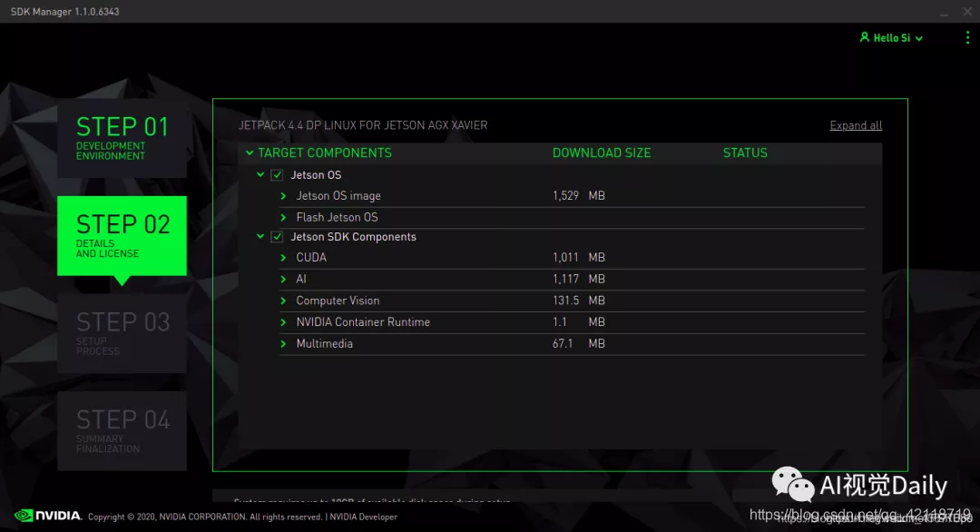
Task: Click the Jetson SDK Components label
Action: 353,237
